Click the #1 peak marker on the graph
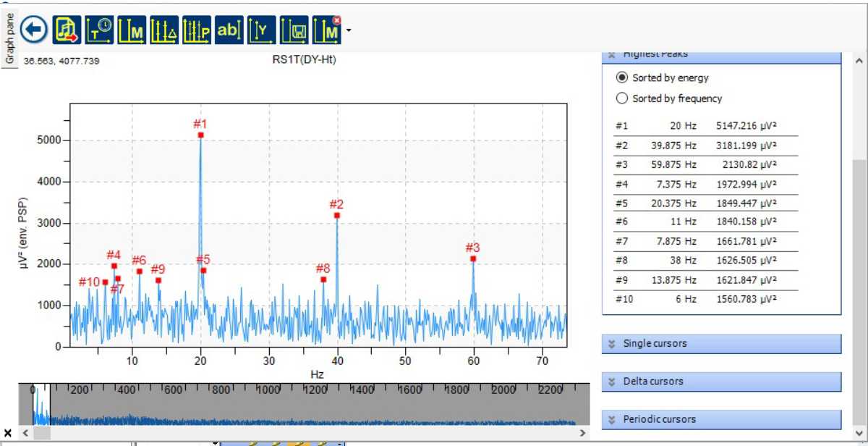The width and height of the screenshot is (868, 446). [x=200, y=135]
